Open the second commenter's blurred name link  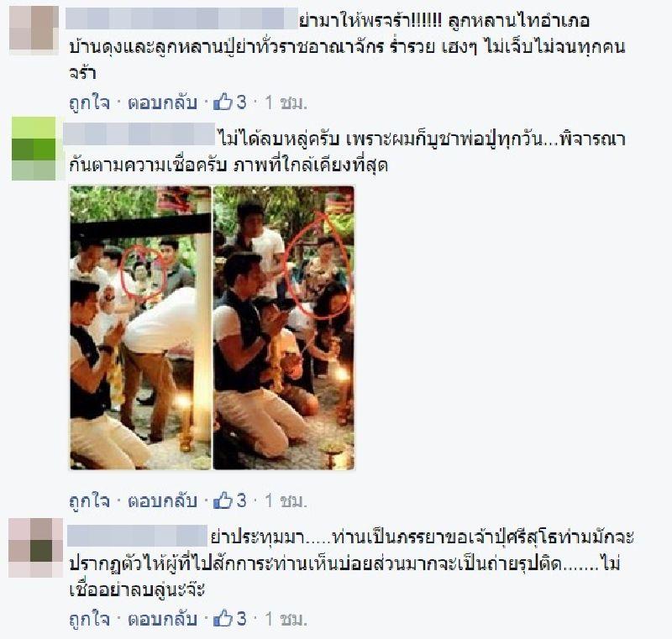139,134
